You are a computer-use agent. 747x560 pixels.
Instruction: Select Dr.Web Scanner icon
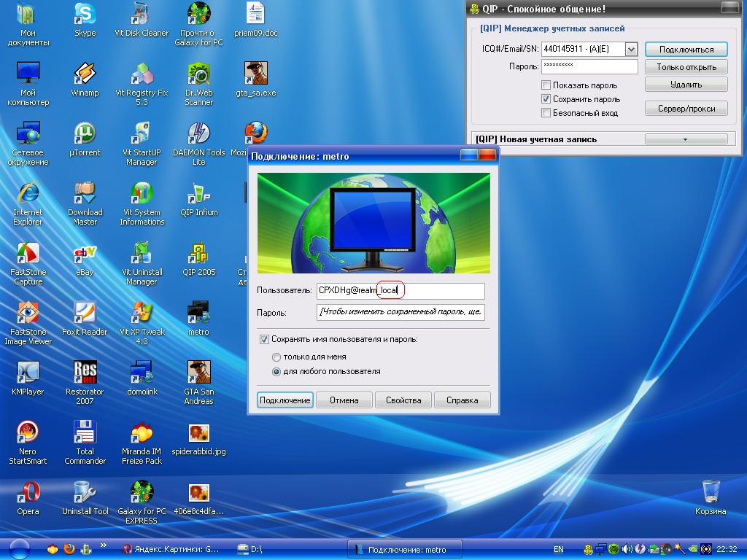click(198, 84)
